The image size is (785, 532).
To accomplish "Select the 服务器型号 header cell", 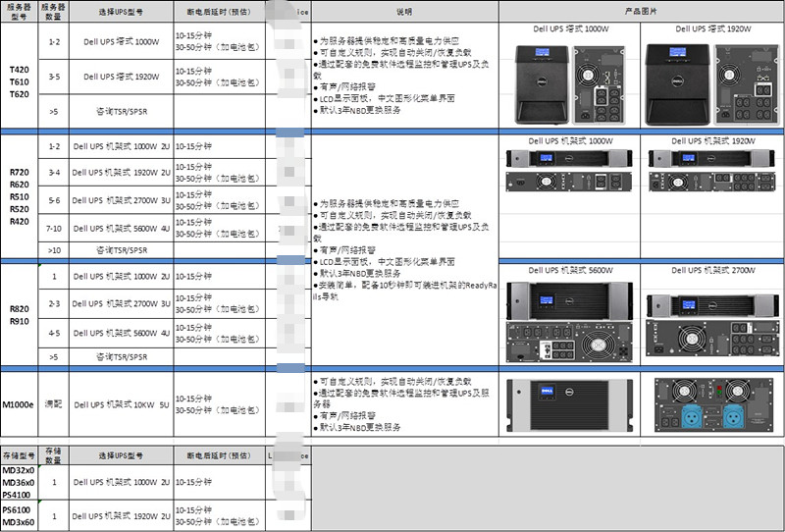I will click(x=19, y=12).
